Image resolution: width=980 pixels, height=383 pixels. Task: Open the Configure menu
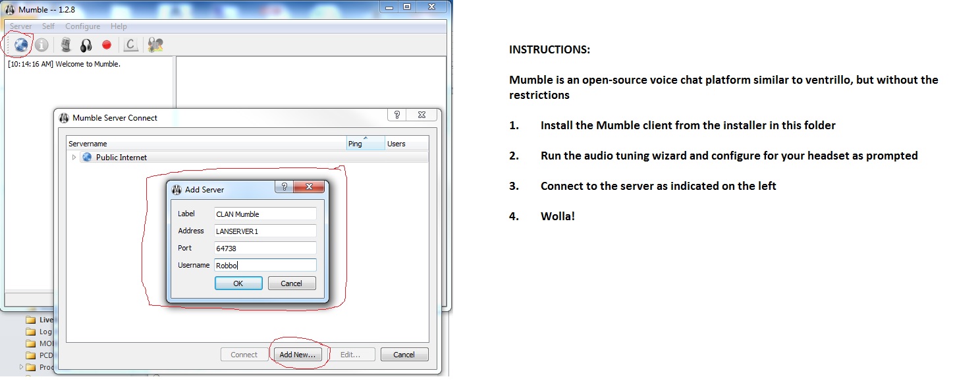pos(83,26)
